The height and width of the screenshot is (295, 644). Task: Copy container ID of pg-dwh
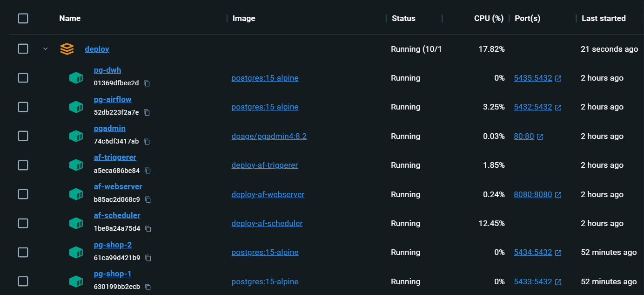(x=147, y=83)
